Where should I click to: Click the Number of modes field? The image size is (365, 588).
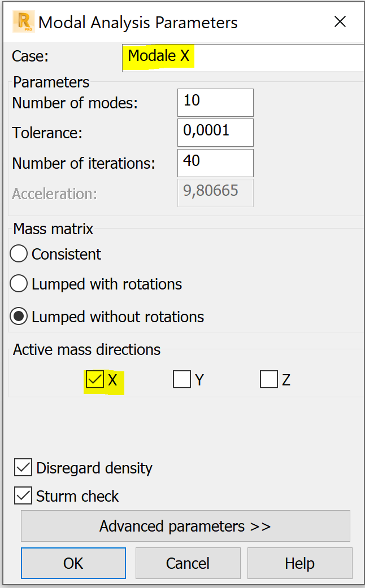point(215,103)
